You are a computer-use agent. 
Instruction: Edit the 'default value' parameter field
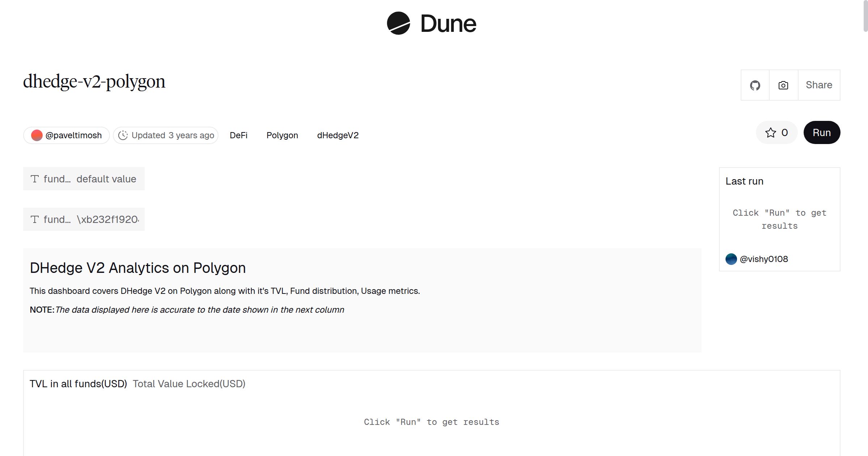106,179
